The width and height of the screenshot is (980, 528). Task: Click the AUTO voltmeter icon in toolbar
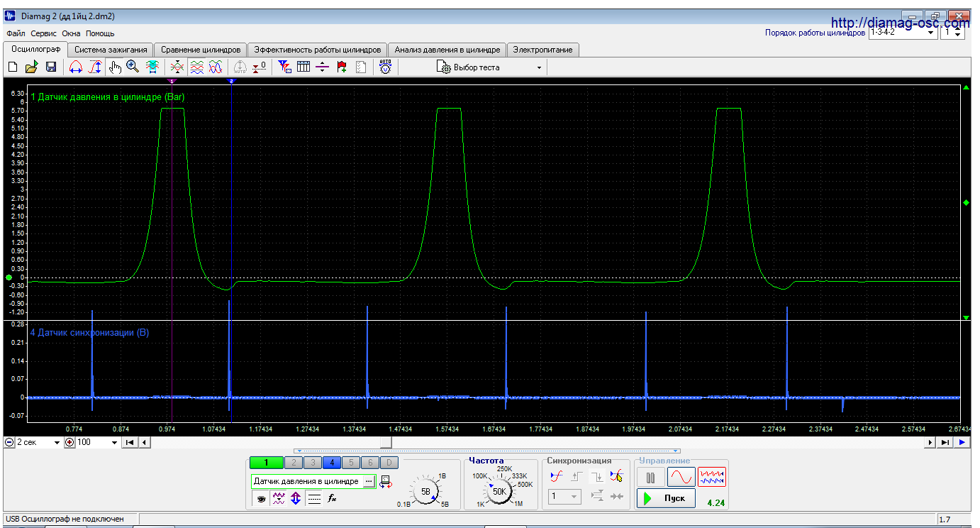point(385,67)
